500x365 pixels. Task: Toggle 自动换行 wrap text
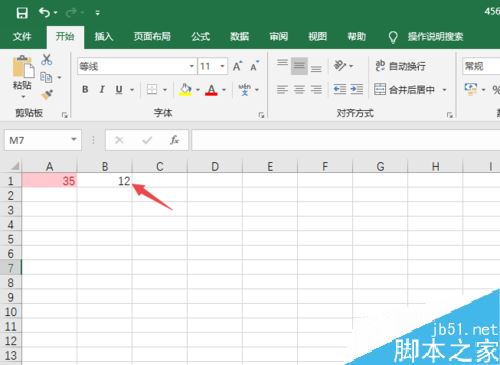click(401, 66)
